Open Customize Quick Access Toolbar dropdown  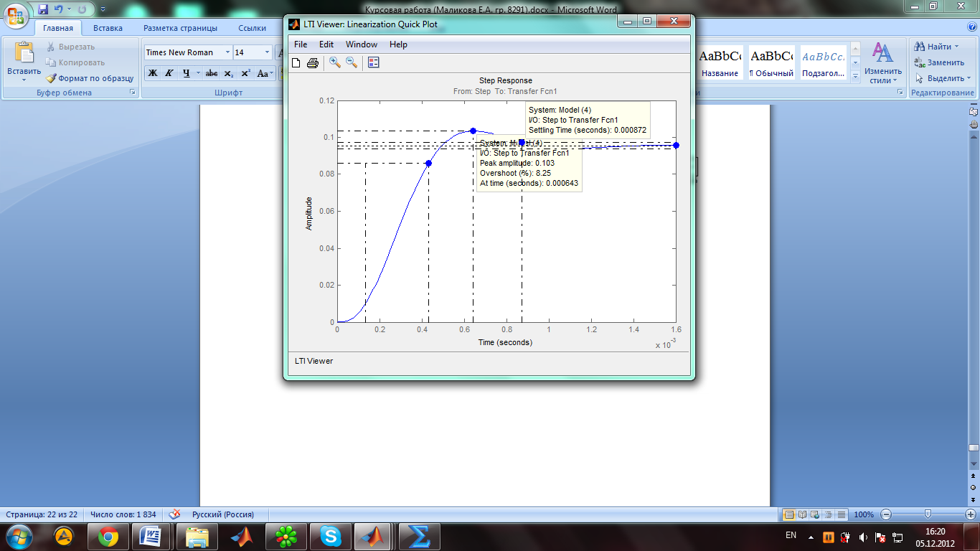103,10
